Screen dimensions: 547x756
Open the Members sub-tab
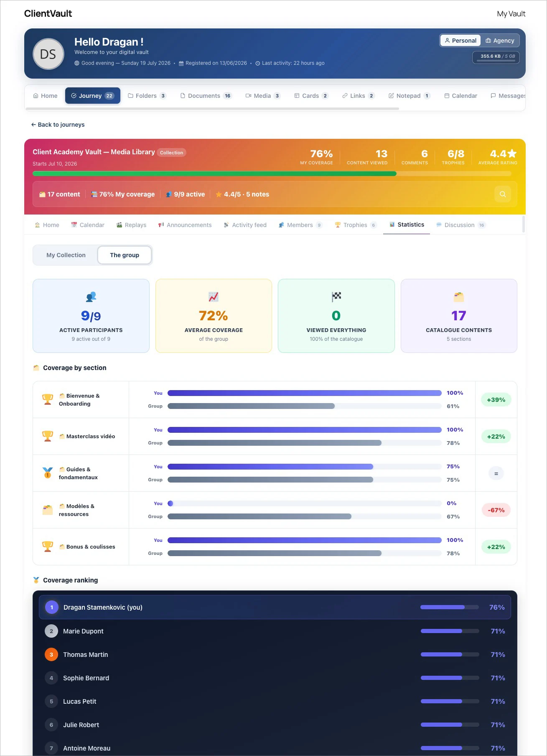coord(300,225)
